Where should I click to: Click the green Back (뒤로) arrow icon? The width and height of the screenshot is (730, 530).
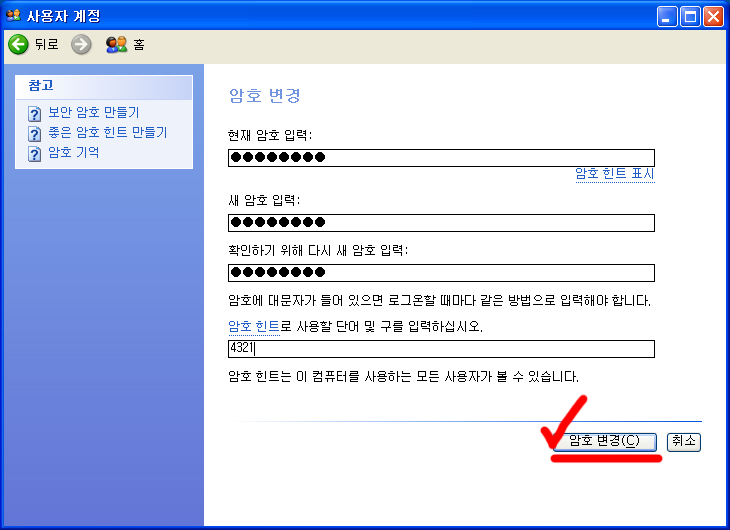tap(18, 44)
